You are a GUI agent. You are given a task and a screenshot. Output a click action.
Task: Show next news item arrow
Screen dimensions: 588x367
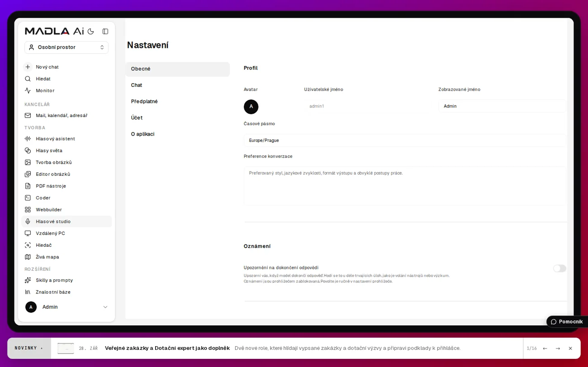point(558,348)
